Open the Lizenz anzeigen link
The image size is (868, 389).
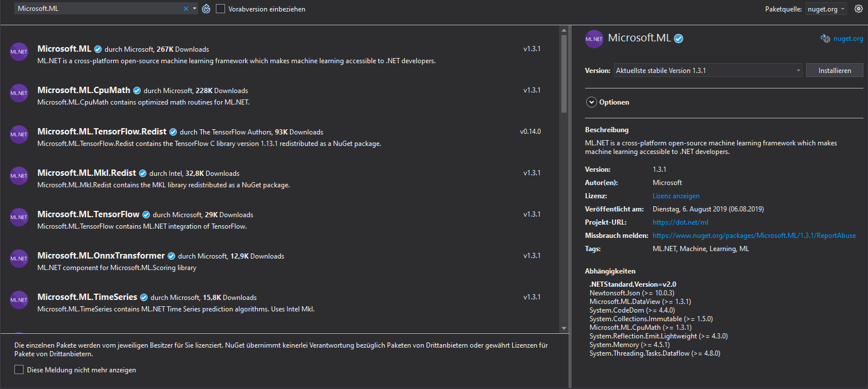point(676,195)
